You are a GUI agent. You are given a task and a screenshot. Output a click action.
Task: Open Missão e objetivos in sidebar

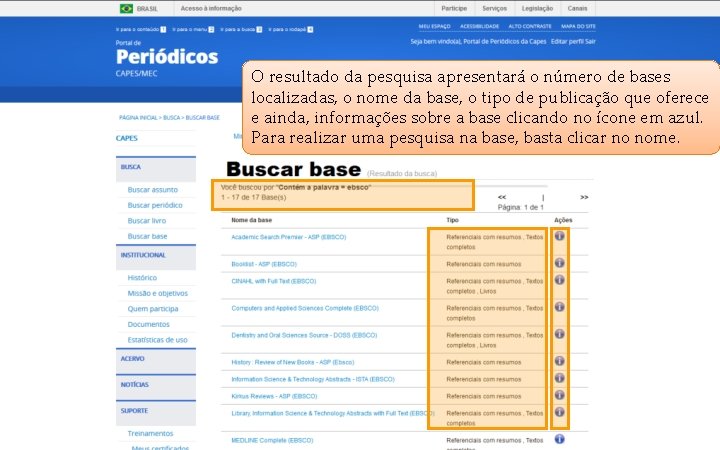click(158, 293)
